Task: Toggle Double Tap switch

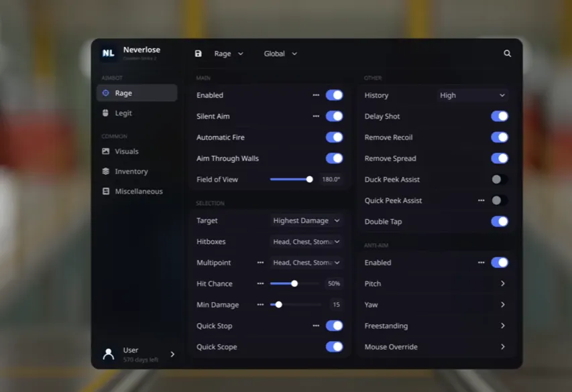Action: (500, 222)
